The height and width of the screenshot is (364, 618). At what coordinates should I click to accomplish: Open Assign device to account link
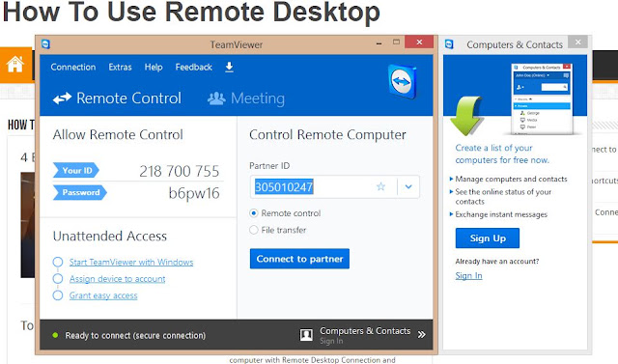pyautogui.click(x=118, y=279)
